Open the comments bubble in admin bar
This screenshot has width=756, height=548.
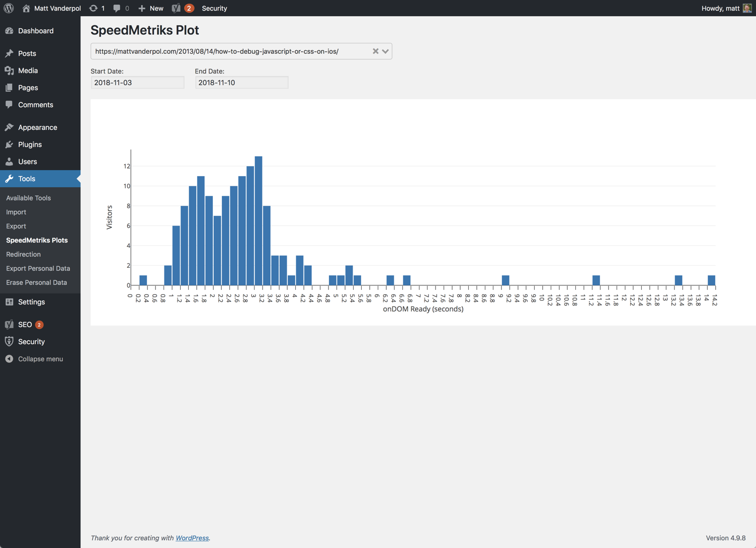point(117,8)
